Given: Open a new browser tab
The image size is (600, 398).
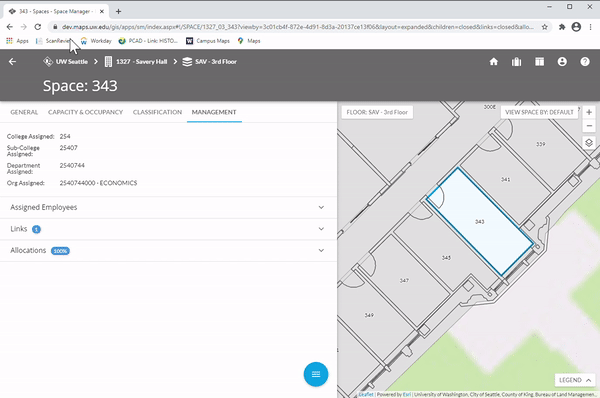Looking at the screenshot, I should click(118, 11).
